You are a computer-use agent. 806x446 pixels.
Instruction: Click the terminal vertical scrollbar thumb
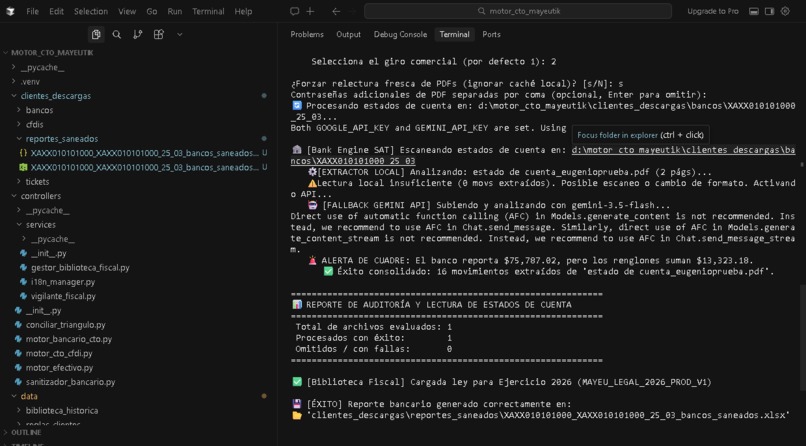(x=802, y=338)
